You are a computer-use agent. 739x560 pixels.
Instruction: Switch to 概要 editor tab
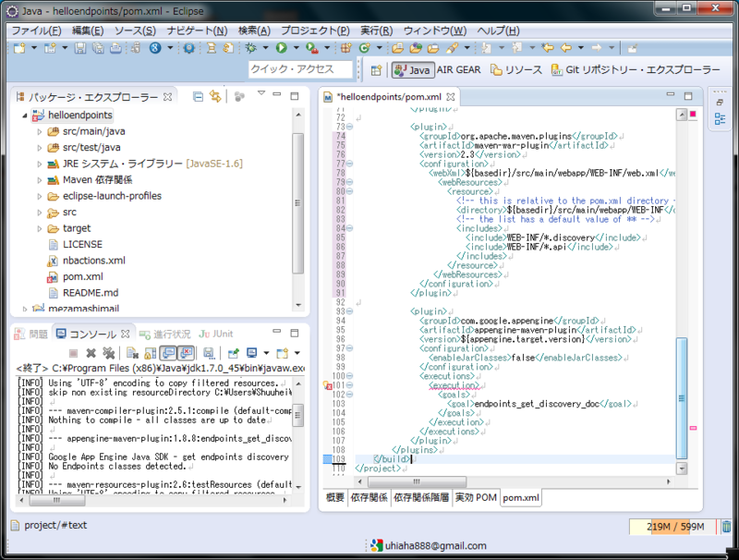pyautogui.click(x=335, y=497)
